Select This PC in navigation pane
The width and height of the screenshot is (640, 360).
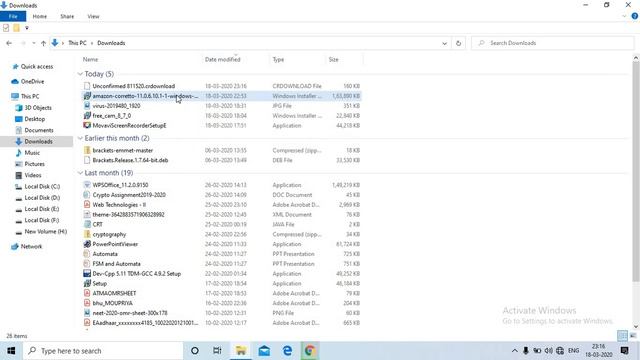(30, 96)
